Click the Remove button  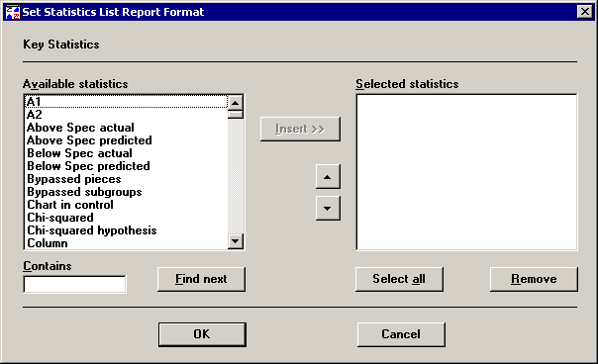tap(534, 279)
